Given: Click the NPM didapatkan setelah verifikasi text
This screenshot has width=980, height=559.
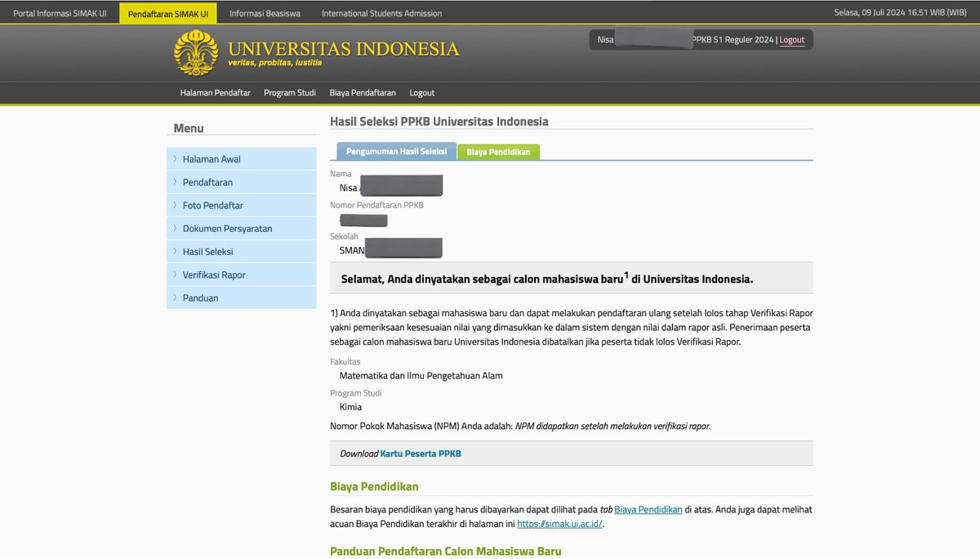Looking at the screenshot, I should coord(613,426).
